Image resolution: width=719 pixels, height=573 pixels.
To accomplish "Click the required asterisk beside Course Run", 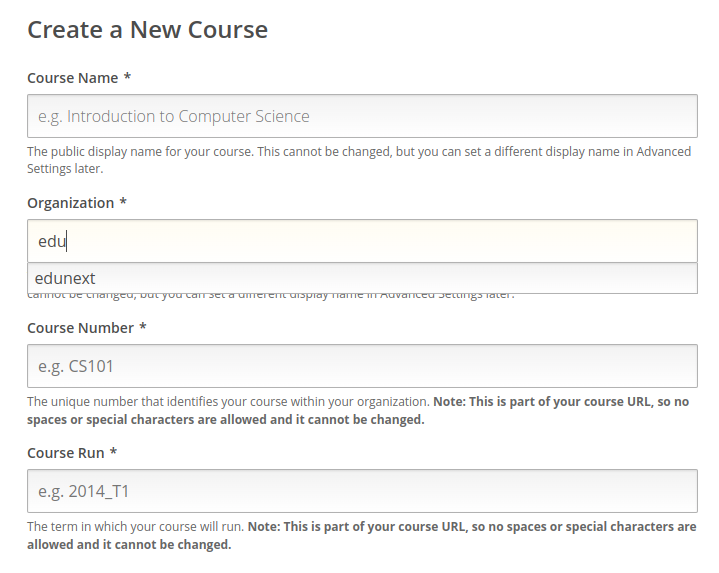I will tap(112, 453).
